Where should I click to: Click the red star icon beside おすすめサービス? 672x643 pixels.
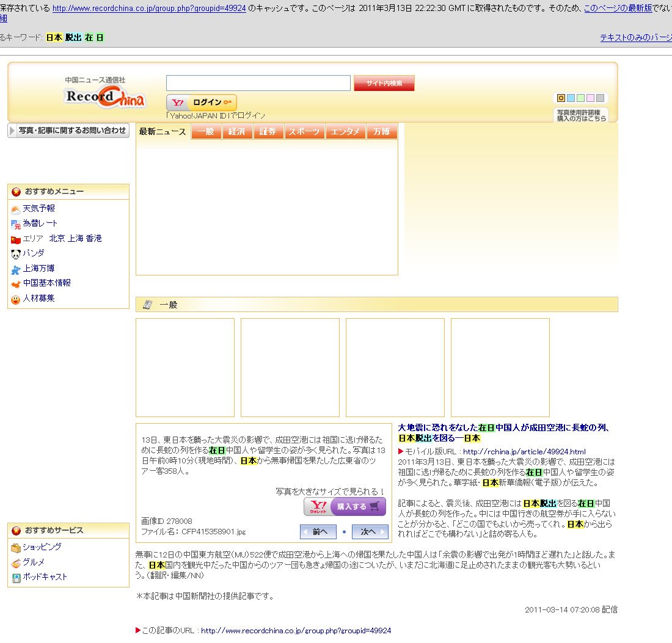[16, 530]
